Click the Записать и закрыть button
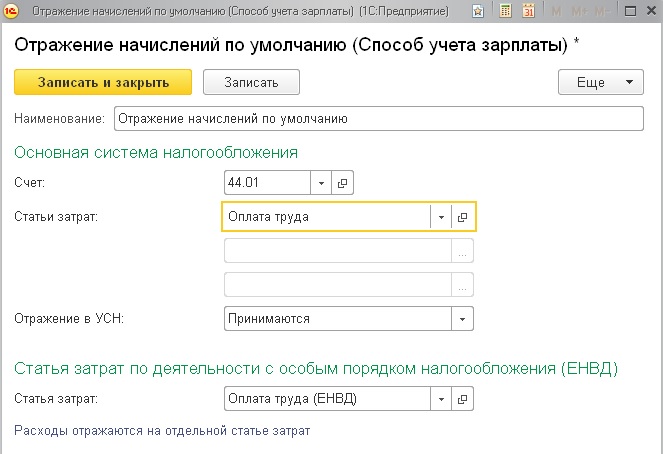 pyautogui.click(x=103, y=82)
